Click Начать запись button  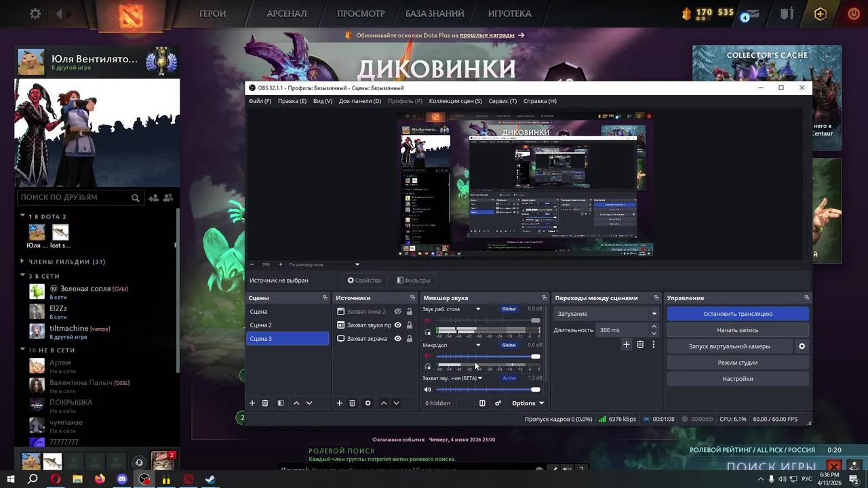click(x=738, y=330)
